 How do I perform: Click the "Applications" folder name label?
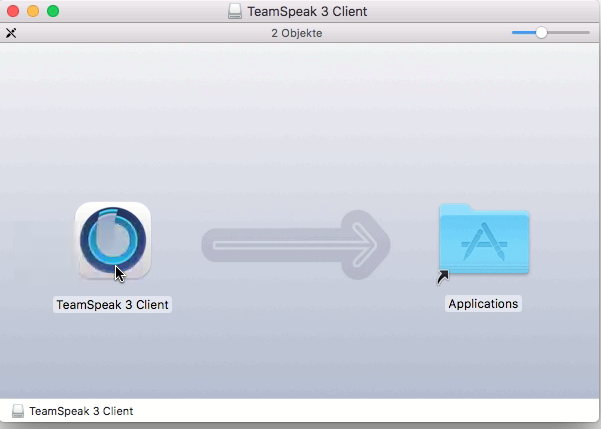tap(483, 303)
